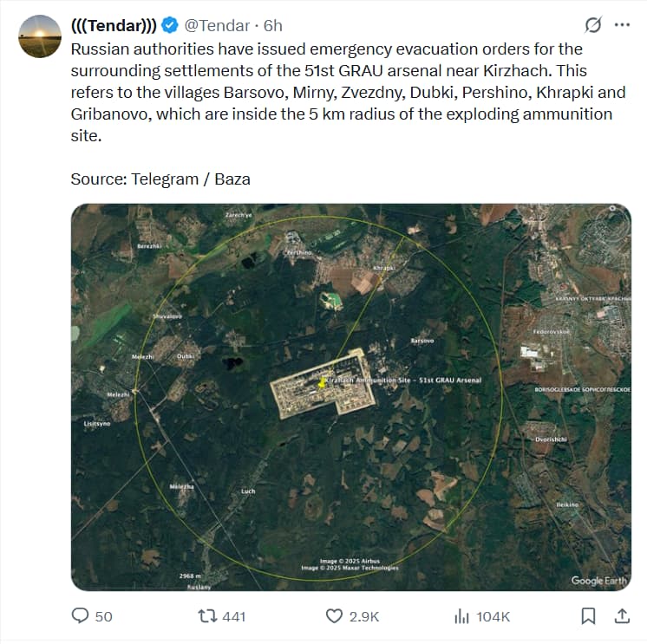Screen dimensions: 647x644
Task: Open the @Tendar handle link
Action: (x=217, y=25)
